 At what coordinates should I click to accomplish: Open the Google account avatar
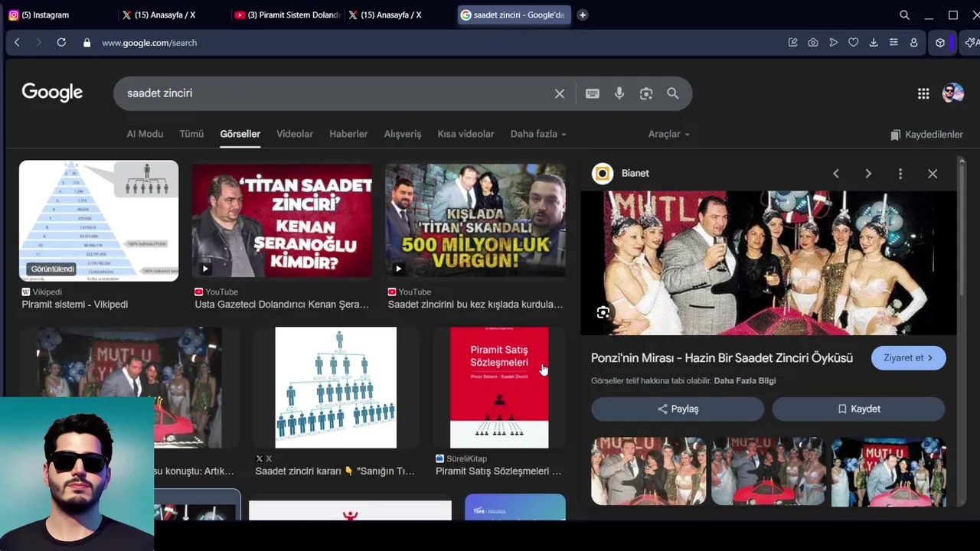point(953,93)
